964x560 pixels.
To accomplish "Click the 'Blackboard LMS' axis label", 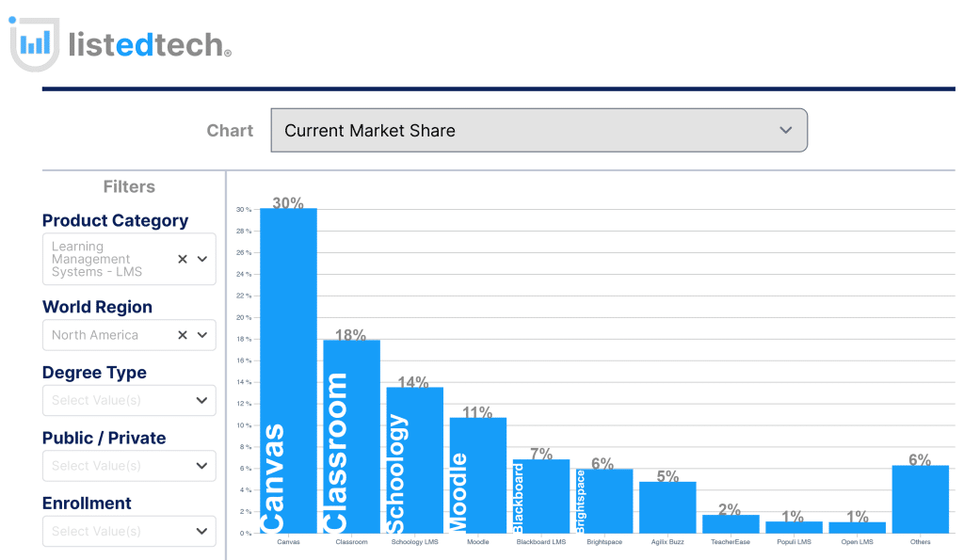I will 541,541.
